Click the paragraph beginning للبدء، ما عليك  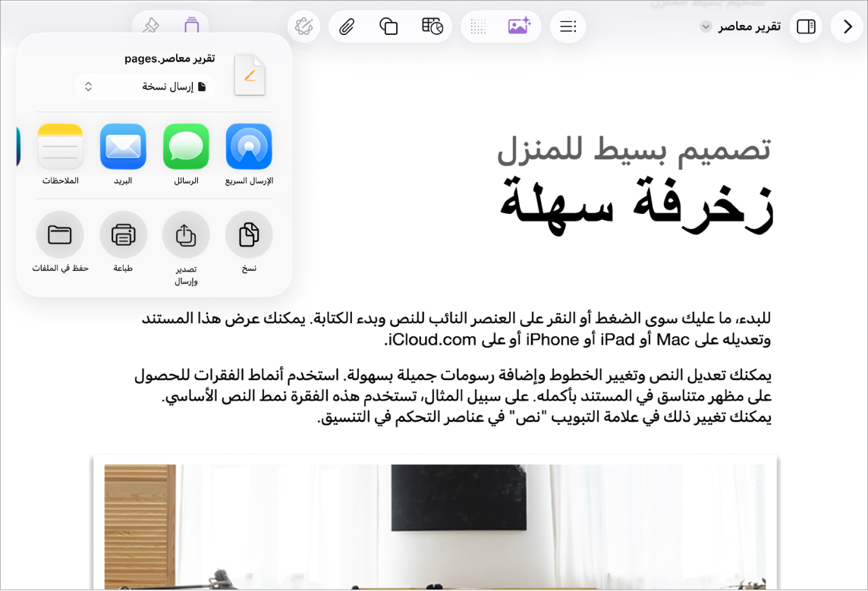pyautogui.click(x=456, y=329)
